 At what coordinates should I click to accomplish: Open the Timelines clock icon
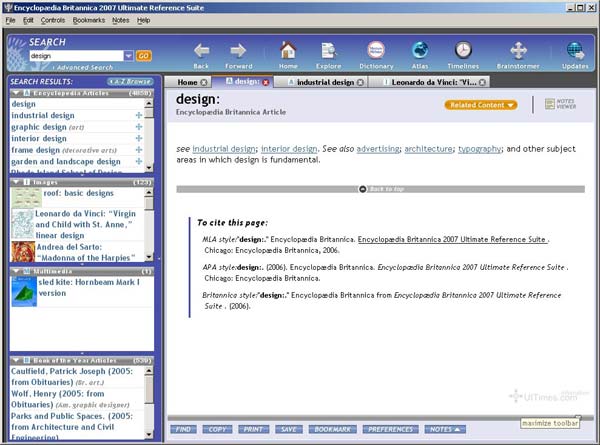tap(463, 50)
